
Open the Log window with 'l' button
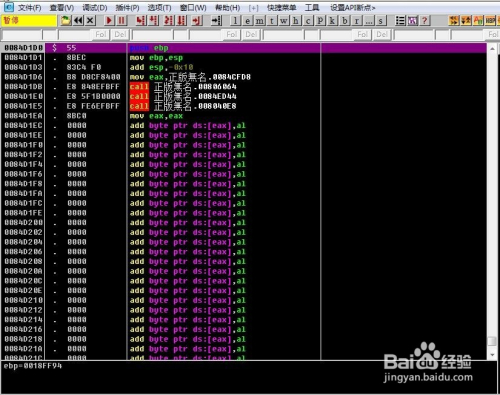coord(235,21)
